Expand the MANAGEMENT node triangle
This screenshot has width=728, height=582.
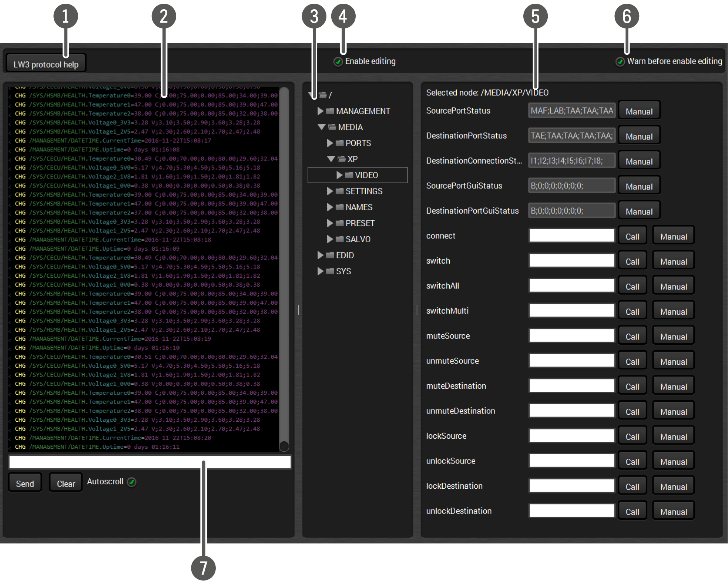tap(321, 111)
